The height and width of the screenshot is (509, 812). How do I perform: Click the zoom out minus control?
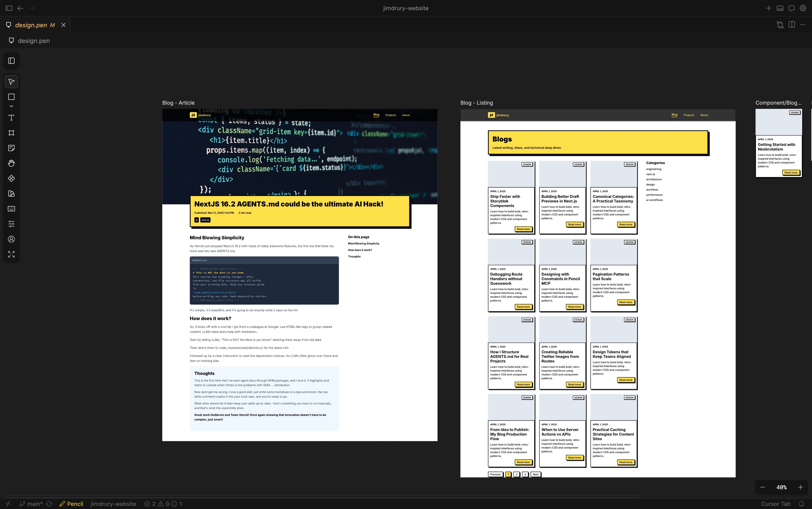[x=763, y=487]
